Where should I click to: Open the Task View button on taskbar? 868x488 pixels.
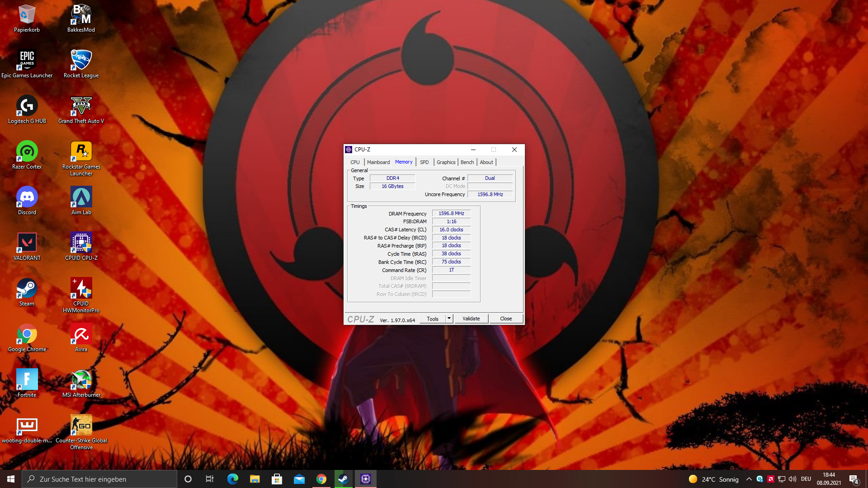(210, 479)
